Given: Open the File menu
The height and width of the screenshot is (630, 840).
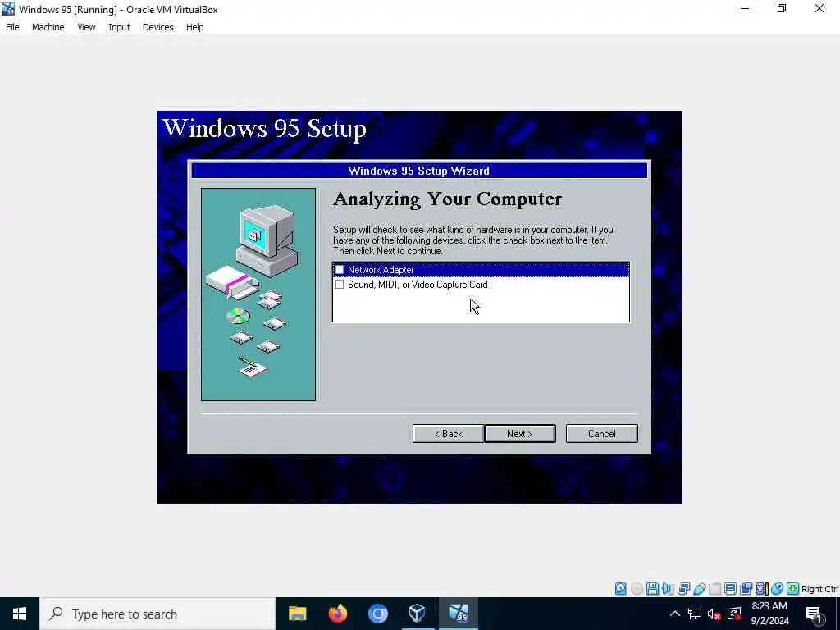Looking at the screenshot, I should coord(12,27).
